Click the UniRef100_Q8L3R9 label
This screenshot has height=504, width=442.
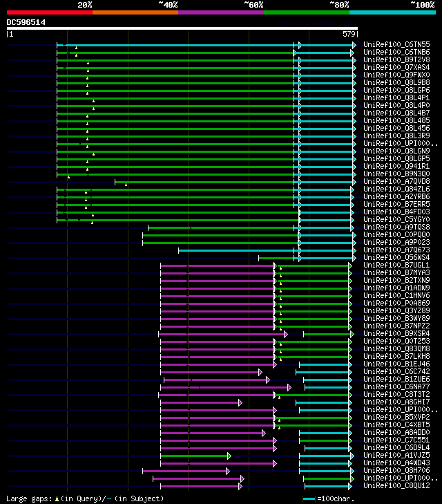tap(396, 136)
